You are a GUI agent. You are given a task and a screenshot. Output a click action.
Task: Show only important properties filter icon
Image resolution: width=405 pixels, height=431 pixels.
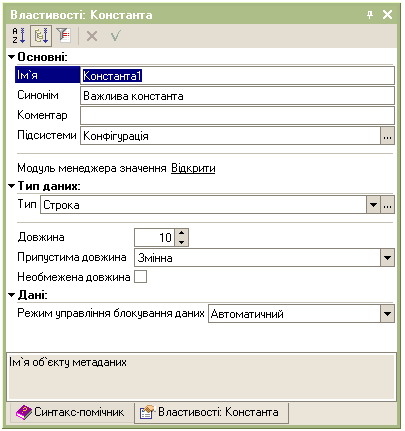pos(63,35)
